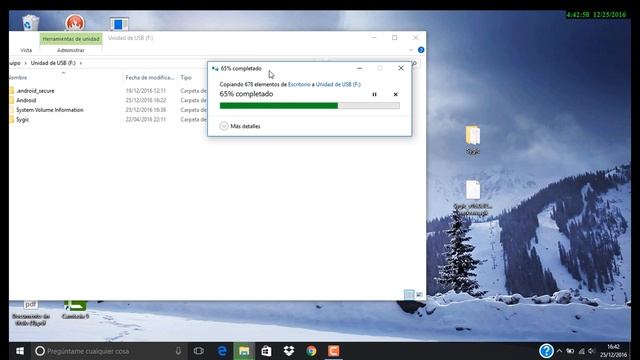Select the System Volume Information folder
The image size is (640, 360).
[49, 110]
